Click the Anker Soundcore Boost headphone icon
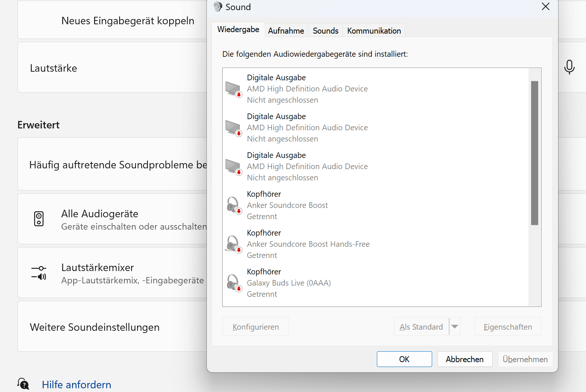 coord(234,206)
